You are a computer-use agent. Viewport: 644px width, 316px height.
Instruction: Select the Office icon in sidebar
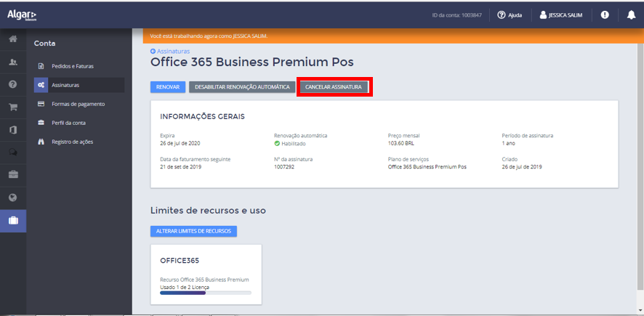pyautogui.click(x=13, y=129)
